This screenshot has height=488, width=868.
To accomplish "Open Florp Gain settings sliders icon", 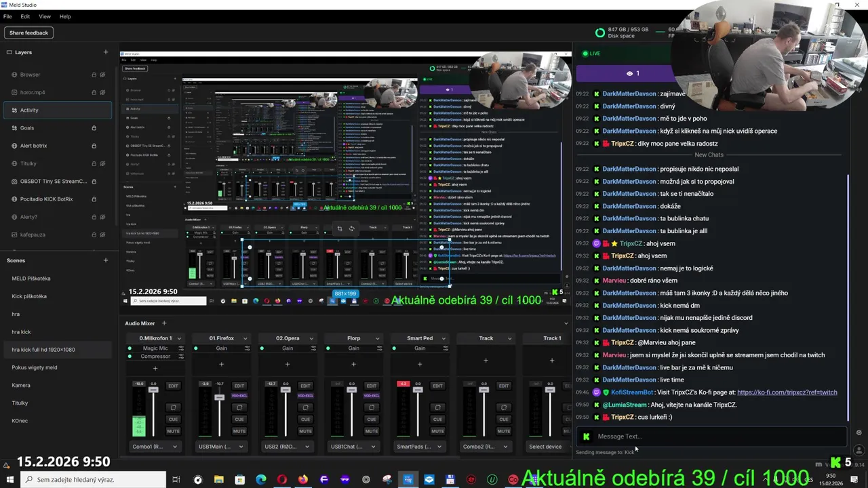I will pos(379,348).
